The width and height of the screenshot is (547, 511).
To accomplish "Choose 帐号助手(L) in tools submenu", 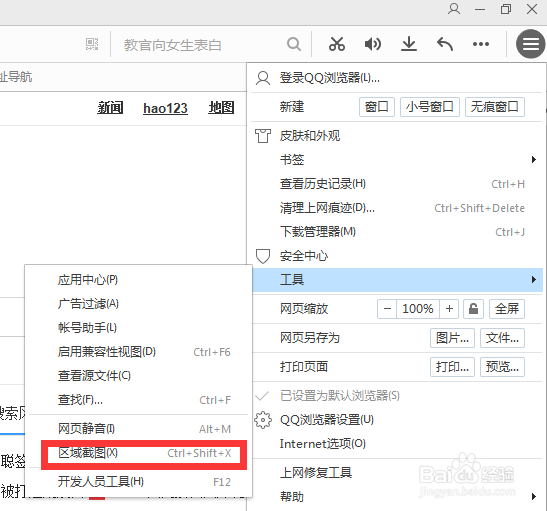I will (x=138, y=328).
